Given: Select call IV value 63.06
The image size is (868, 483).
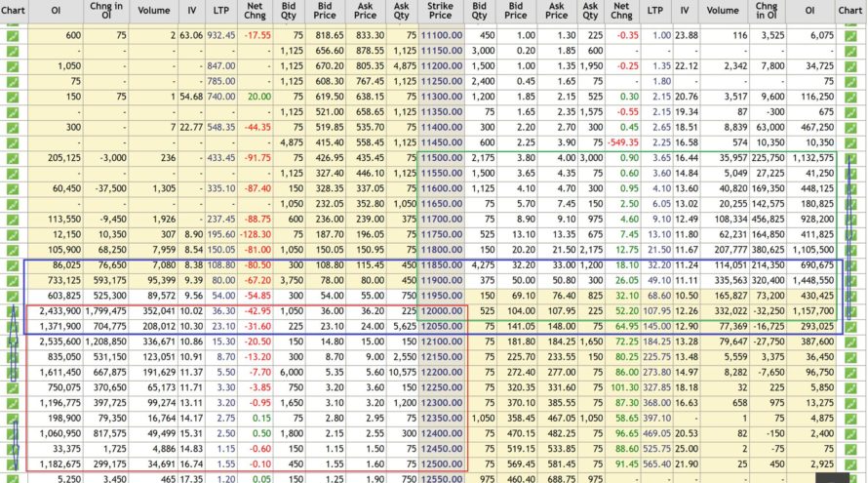Looking at the screenshot, I should click(191, 35).
